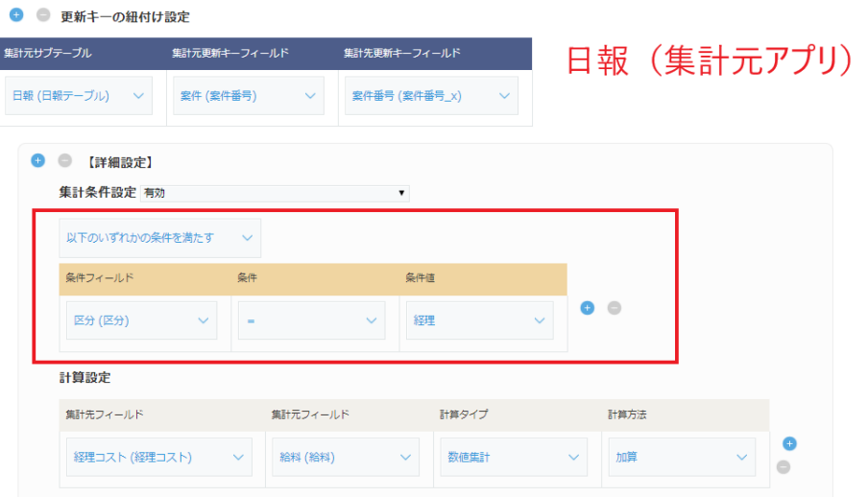Click the 集計条件設定 label
Viewport: 868px width, 497px height.
pyautogui.click(x=97, y=193)
